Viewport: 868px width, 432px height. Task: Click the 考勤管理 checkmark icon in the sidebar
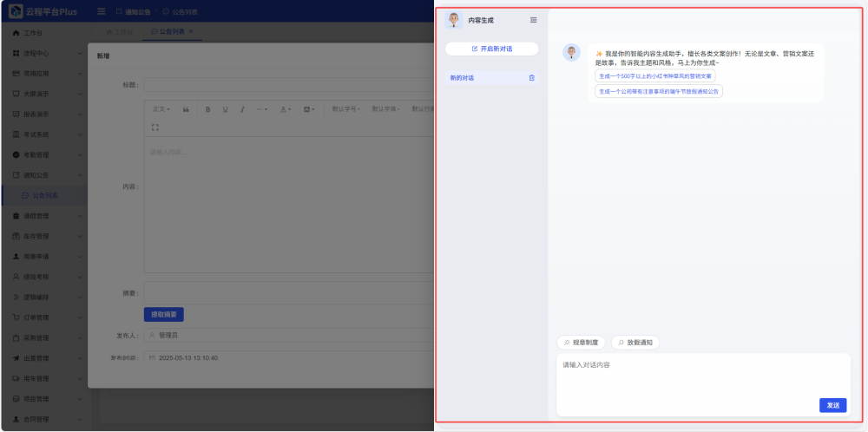click(16, 155)
